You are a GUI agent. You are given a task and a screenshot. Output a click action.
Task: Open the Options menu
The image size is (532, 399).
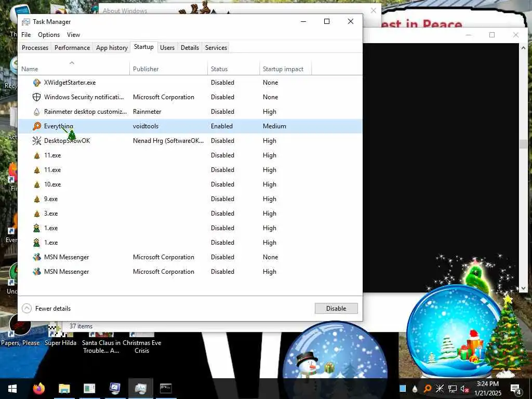point(49,35)
